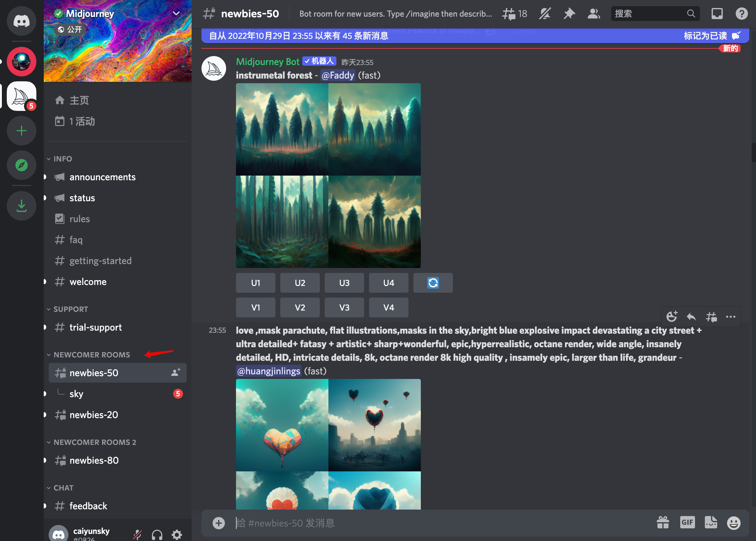Open the emoji picker smiley icon

pos(734,523)
